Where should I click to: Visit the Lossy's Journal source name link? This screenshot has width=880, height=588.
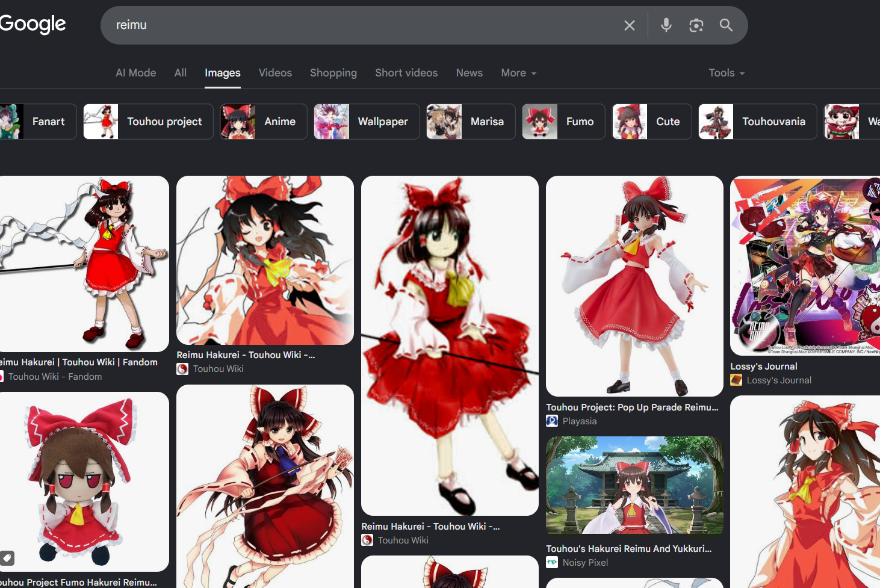779,380
